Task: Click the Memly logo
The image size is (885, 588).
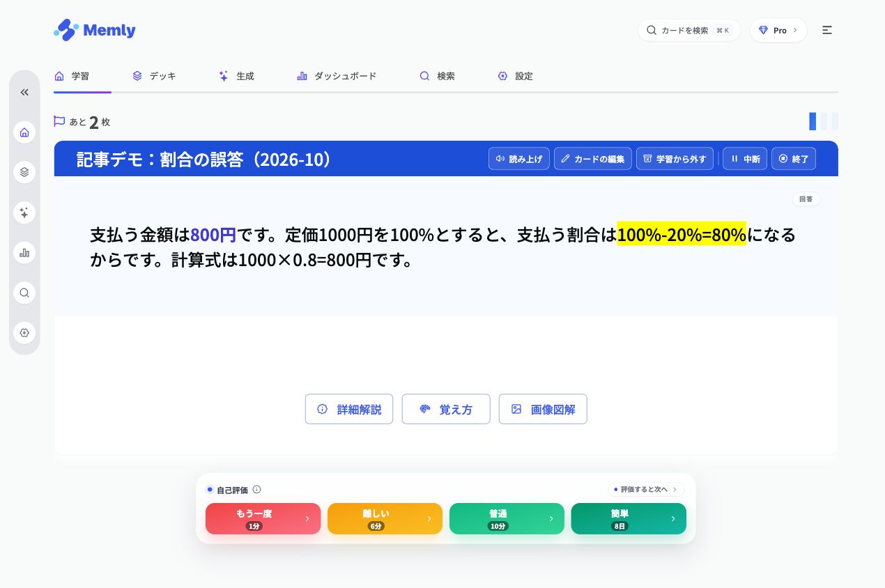Action: click(94, 30)
